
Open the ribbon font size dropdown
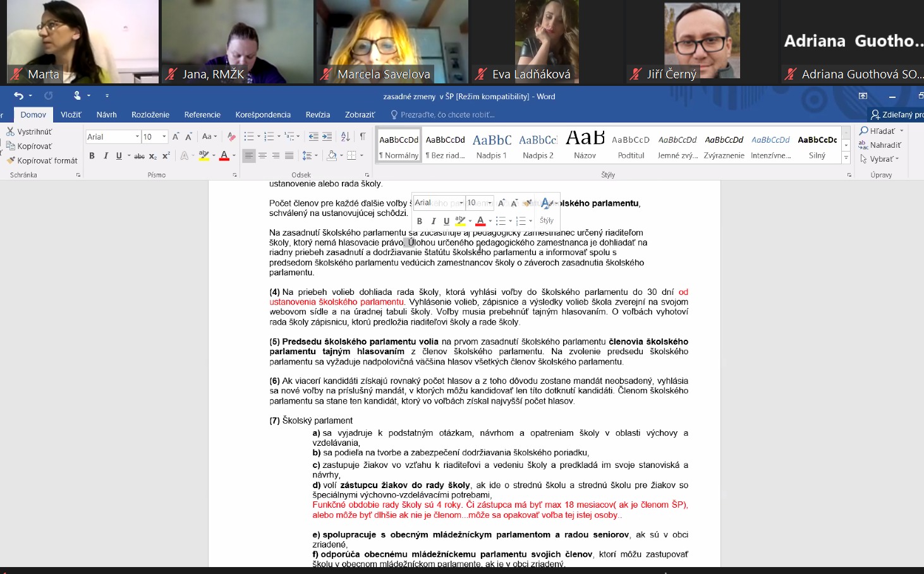click(164, 136)
